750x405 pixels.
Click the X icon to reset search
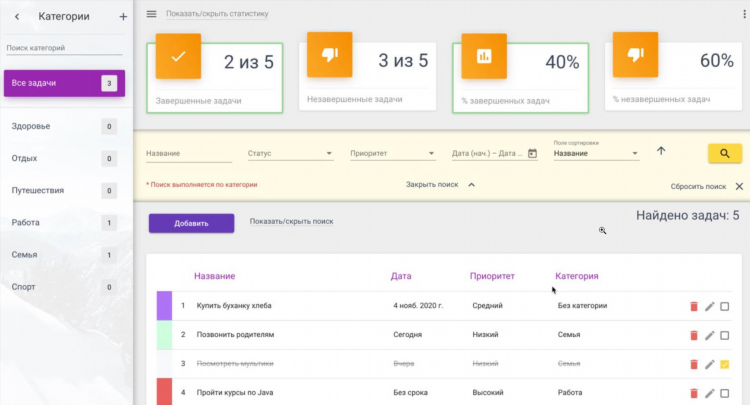[x=739, y=186]
